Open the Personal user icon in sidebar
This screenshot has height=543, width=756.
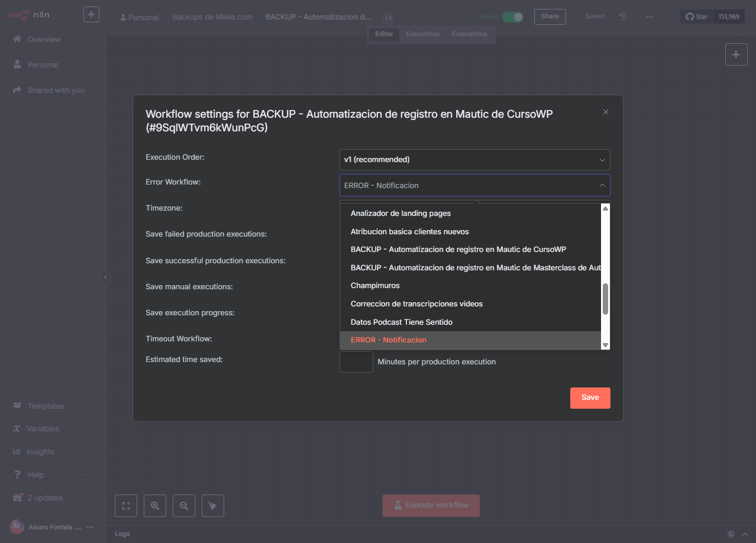(x=17, y=64)
